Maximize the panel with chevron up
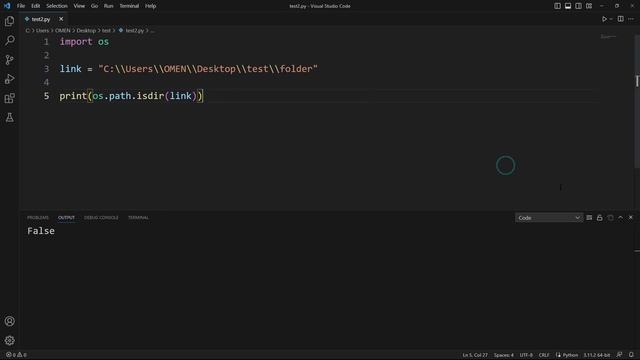This screenshot has height=360, width=640. pos(620,218)
